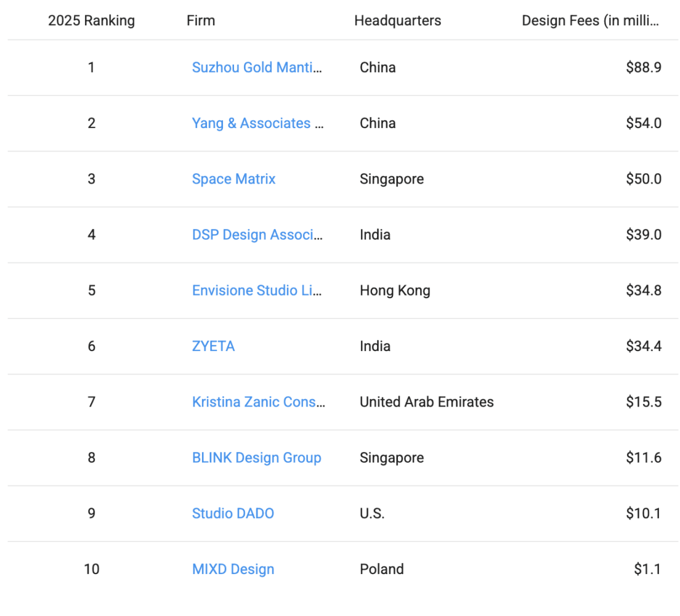Open the Studio DADO firm link
Screen dimensions: 680x616
(x=233, y=514)
